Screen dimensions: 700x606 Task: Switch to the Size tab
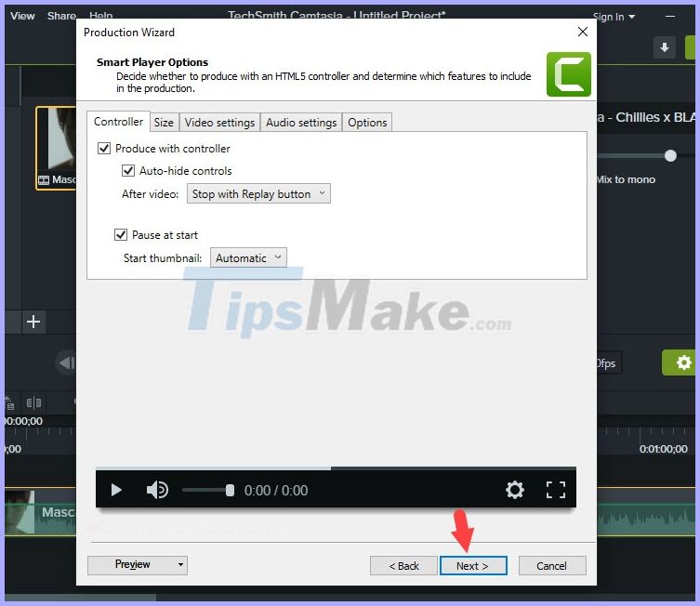click(x=164, y=123)
